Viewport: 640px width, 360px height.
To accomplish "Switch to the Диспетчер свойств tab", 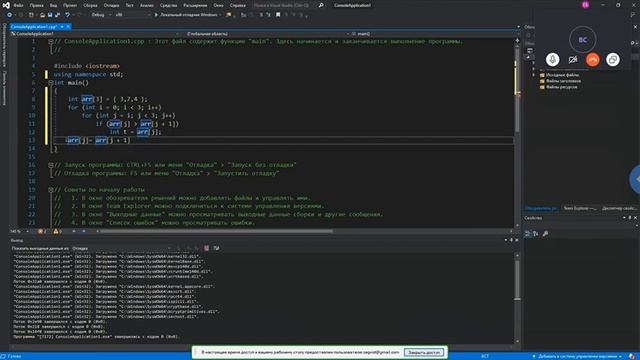I will (x=619, y=208).
